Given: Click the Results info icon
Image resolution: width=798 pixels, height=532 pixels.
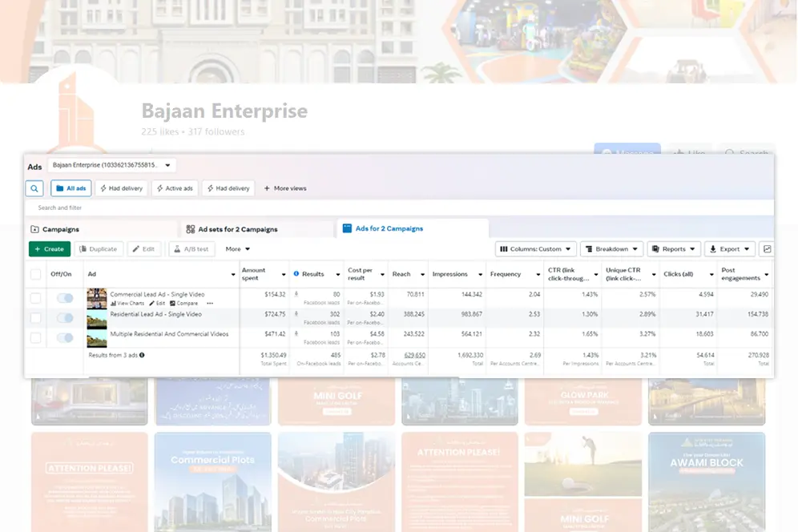Looking at the screenshot, I should (296, 274).
